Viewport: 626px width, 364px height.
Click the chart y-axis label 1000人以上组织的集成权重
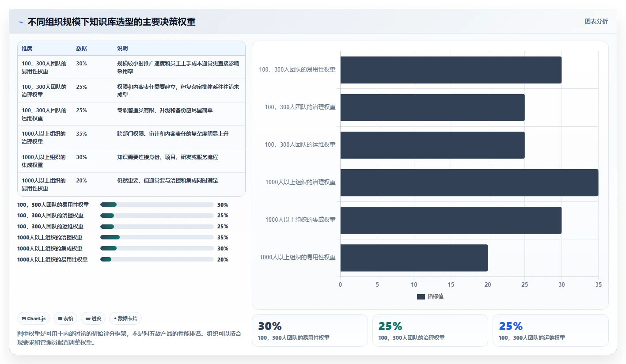(300, 220)
